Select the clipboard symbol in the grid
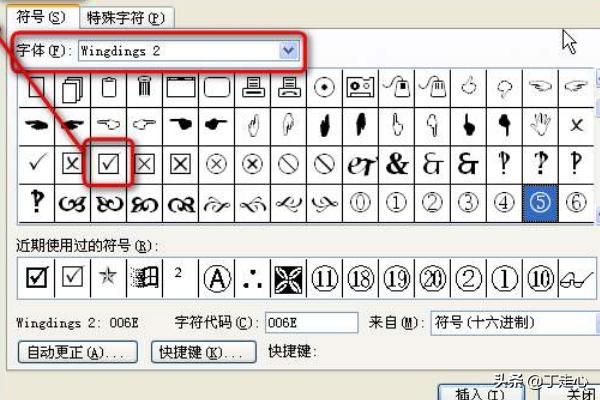The width and height of the screenshot is (600, 400). coord(109,88)
